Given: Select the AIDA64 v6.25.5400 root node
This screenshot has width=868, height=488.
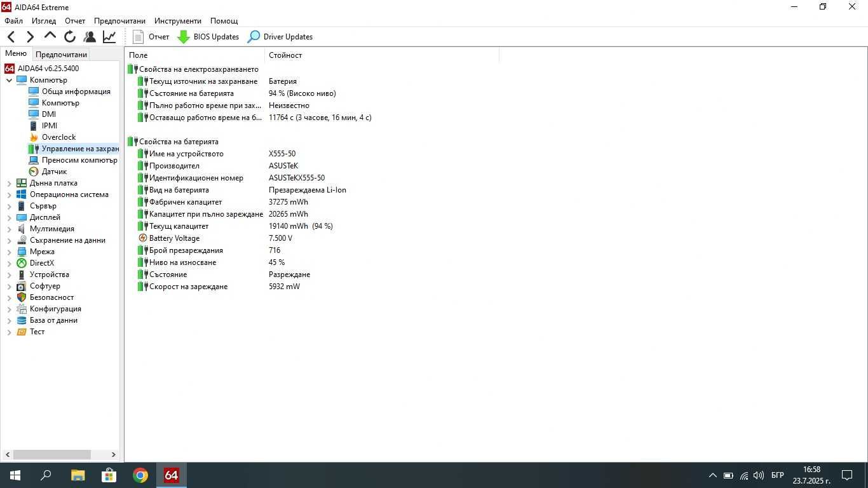Looking at the screenshot, I should (48, 69).
